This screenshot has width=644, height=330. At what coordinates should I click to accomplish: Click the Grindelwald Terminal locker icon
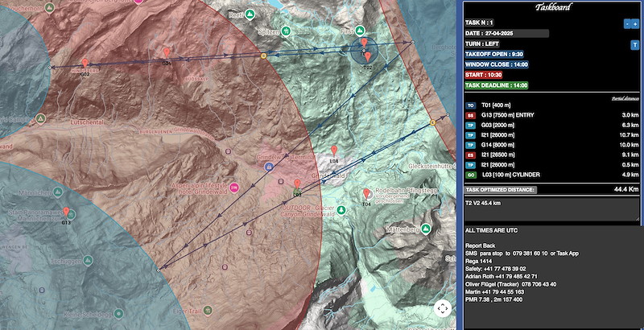pos(268,167)
